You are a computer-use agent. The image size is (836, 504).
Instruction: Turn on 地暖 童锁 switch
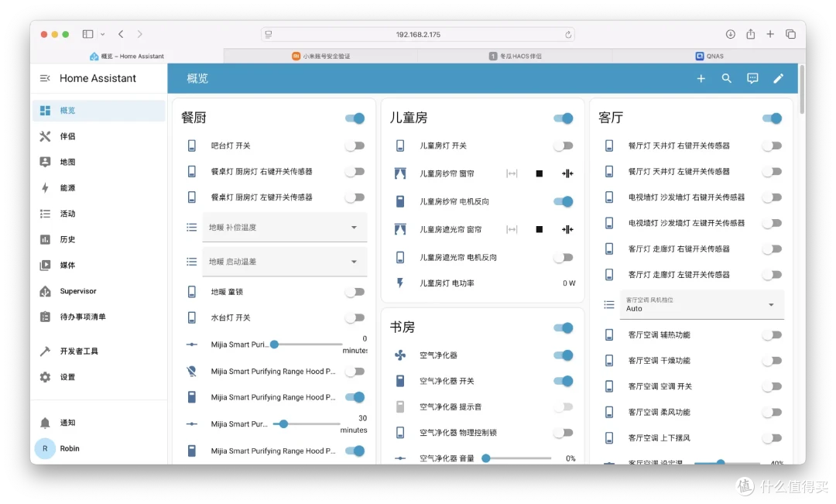tap(355, 292)
